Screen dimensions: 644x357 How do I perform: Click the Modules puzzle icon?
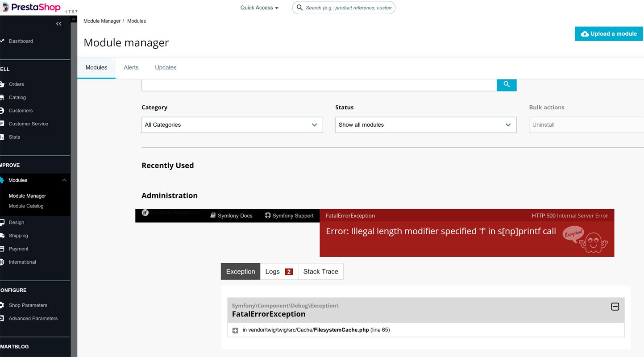2,180
